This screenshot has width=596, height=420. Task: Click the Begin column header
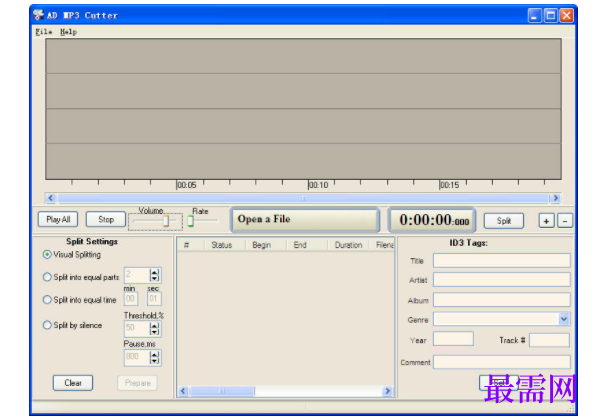[x=266, y=245]
